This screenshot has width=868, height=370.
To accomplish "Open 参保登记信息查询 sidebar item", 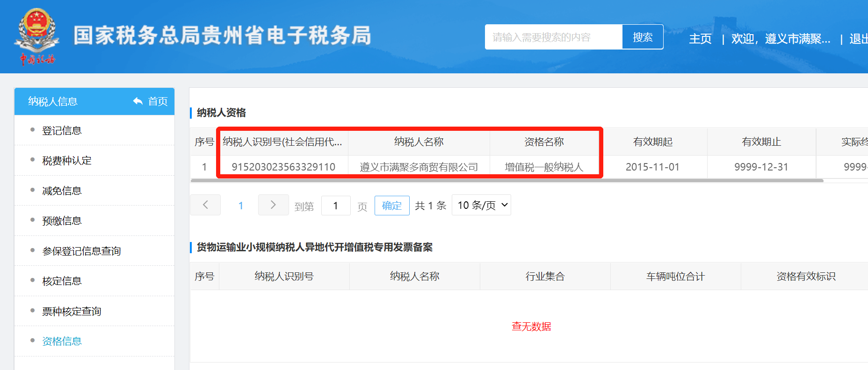I will [81, 251].
